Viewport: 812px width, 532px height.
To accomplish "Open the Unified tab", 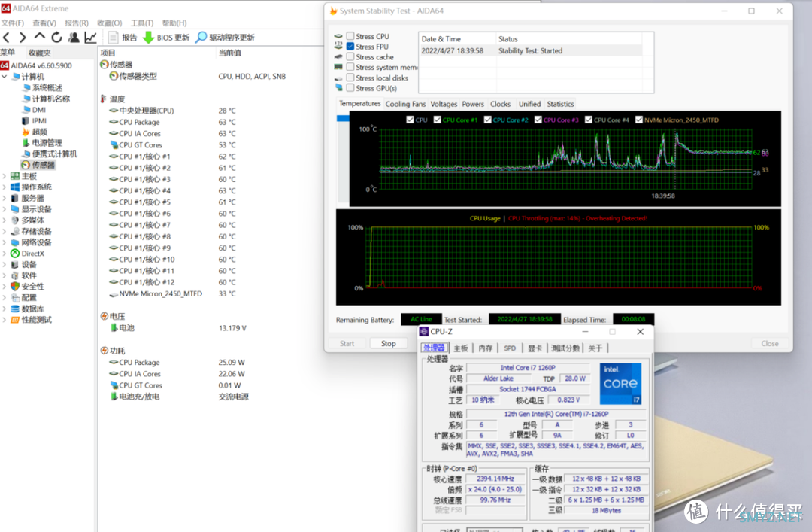I will pos(529,104).
